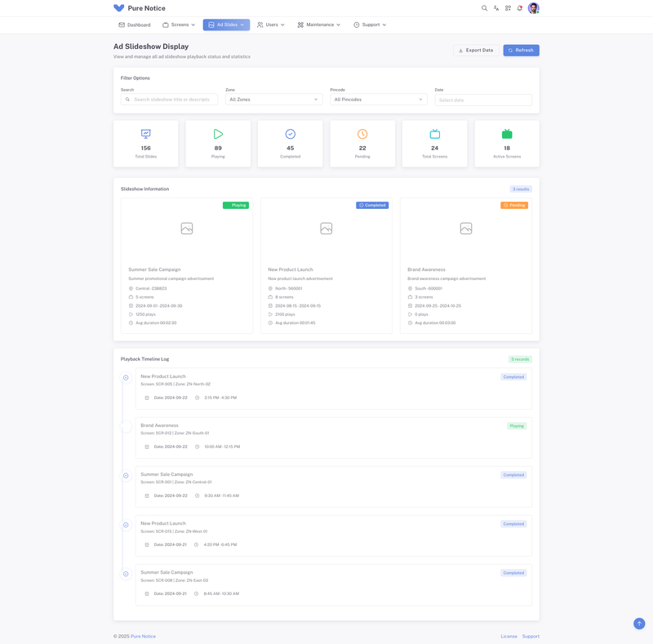This screenshot has height=644, width=653.
Task: Click Brand Awareness card title
Action: [x=426, y=269]
